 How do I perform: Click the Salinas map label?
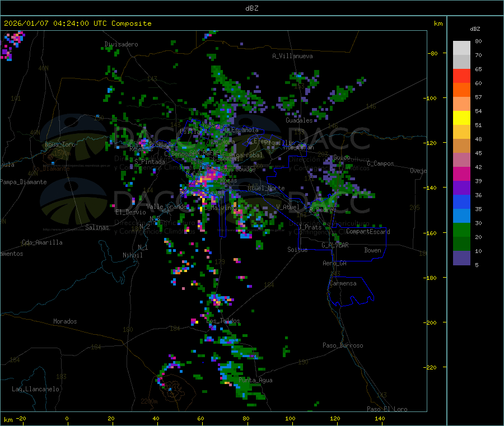point(97,227)
